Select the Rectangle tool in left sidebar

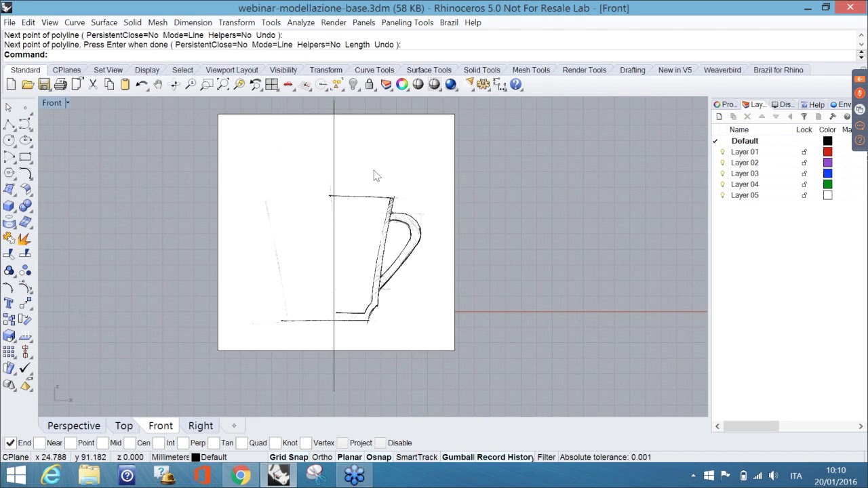pos(25,157)
